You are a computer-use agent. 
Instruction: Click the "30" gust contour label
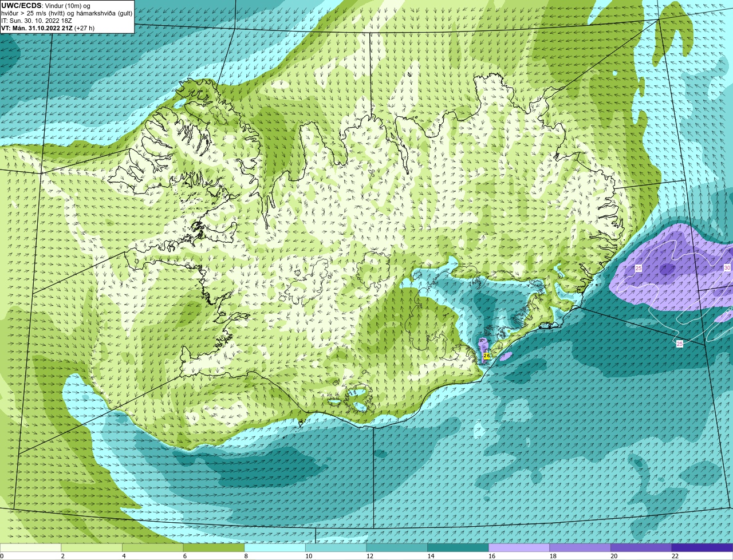(x=727, y=267)
